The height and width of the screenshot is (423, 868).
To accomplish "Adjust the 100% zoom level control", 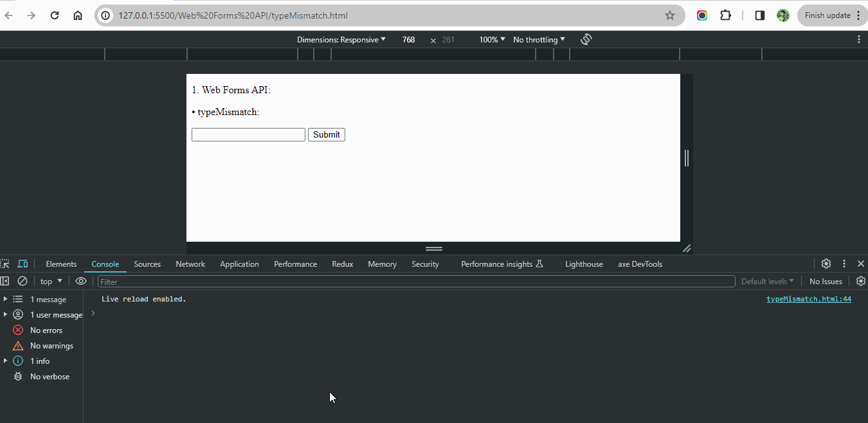I will point(491,39).
